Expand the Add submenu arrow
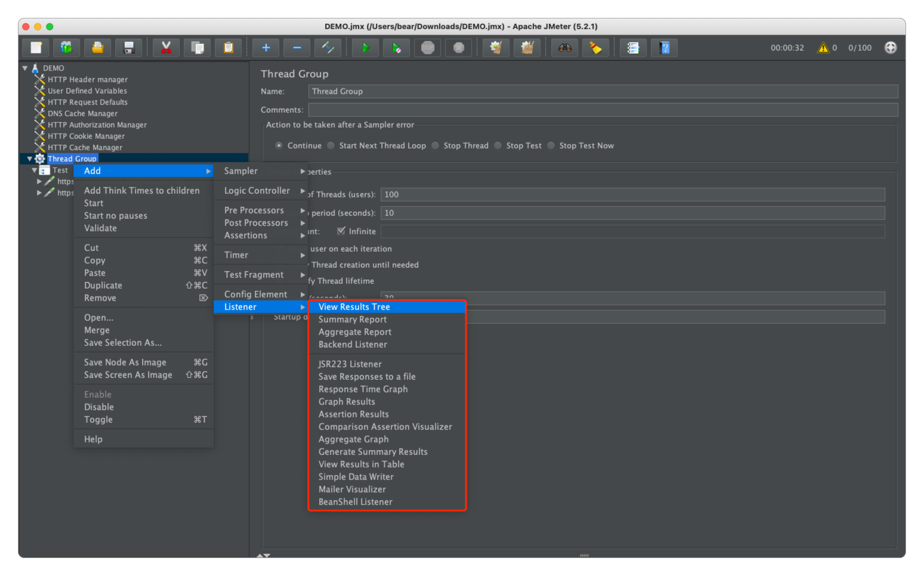This screenshot has height=576, width=924. point(209,171)
